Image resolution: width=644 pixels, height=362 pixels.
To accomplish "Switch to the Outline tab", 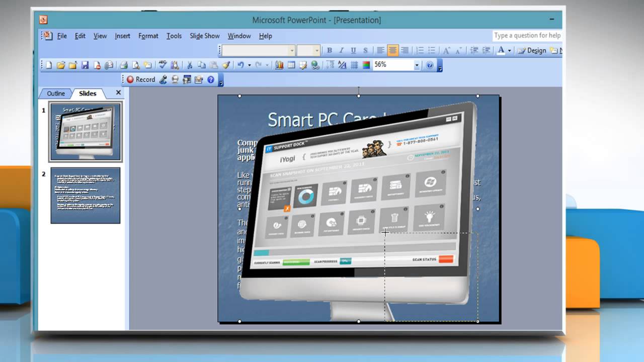I will (56, 94).
